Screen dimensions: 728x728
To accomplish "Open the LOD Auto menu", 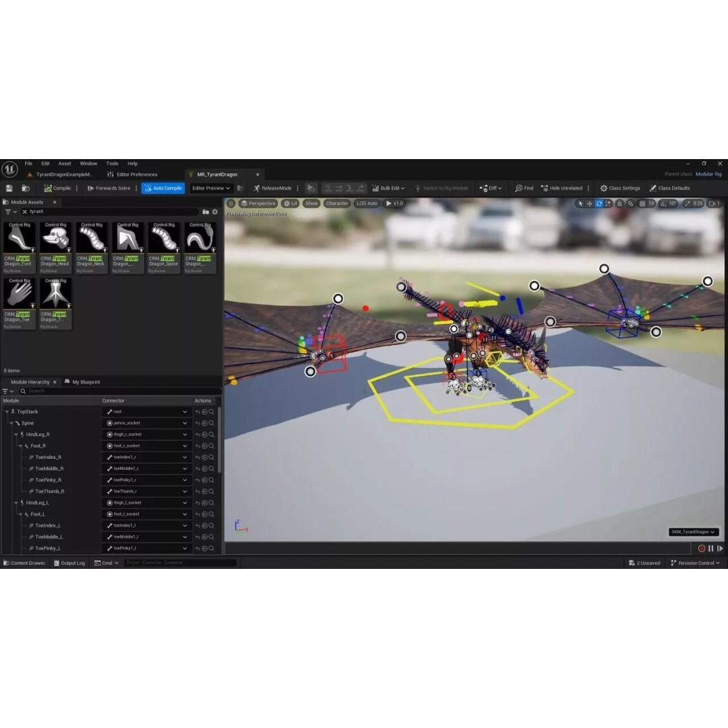I will click(367, 204).
